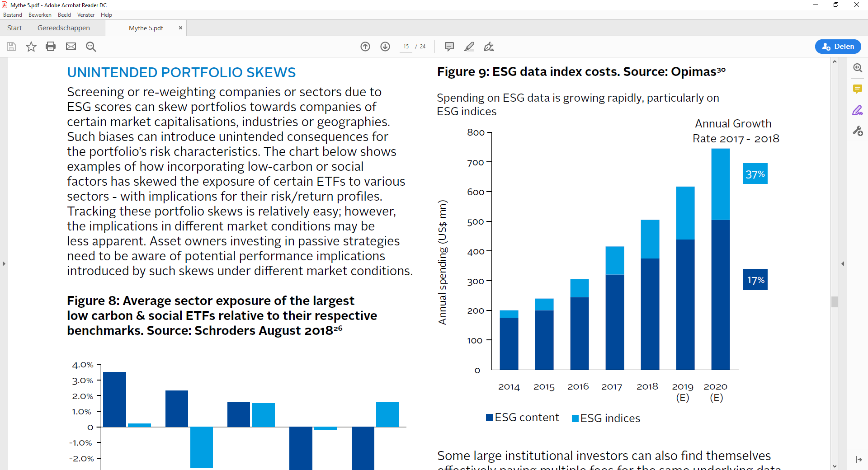
Task: Click the Delen share button
Action: (838, 47)
